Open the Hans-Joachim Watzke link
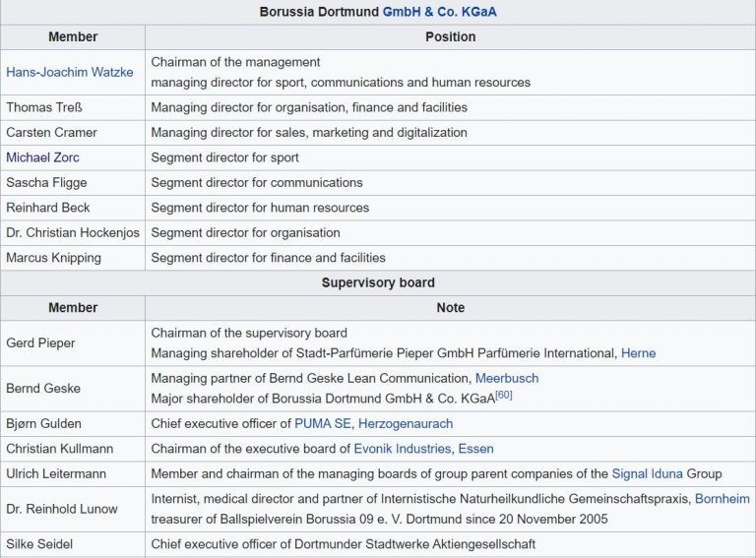Screen dimensions: 756x558 click(69, 73)
